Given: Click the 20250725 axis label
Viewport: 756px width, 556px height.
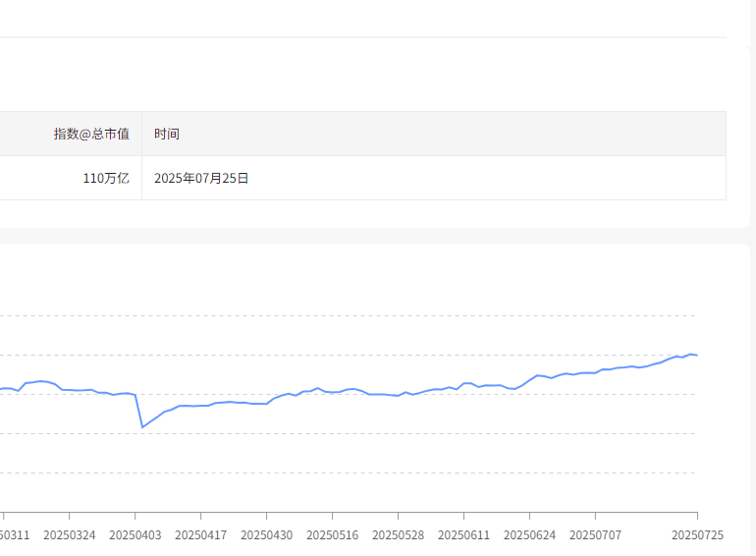Looking at the screenshot, I should pyautogui.click(x=698, y=535).
